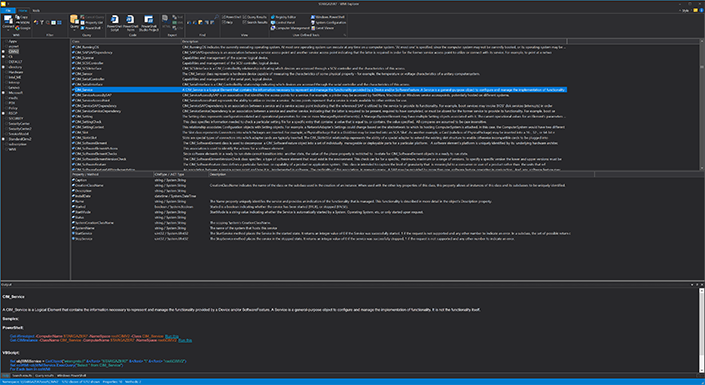Viewport: 705px width, 385px height.
Task: Click the grid view icon in Filter group
Action: click(59, 22)
